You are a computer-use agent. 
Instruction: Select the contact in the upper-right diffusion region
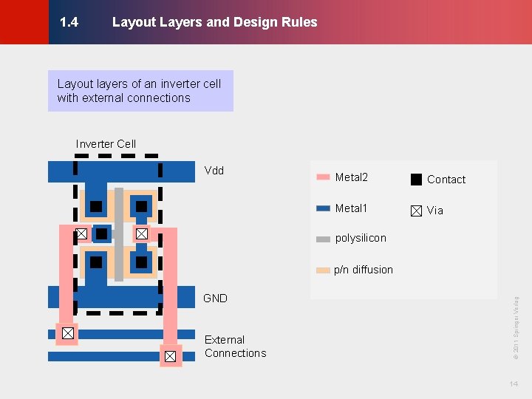141,206
